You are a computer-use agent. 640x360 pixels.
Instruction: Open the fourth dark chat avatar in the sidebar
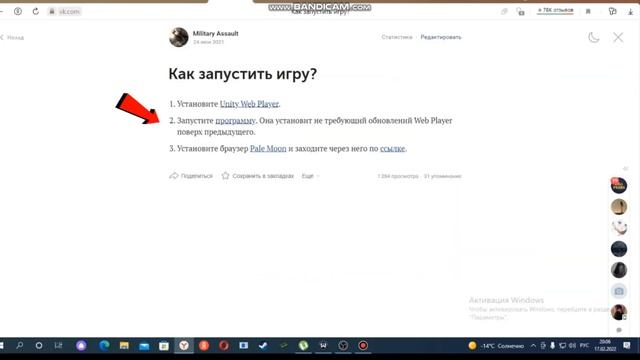click(619, 249)
